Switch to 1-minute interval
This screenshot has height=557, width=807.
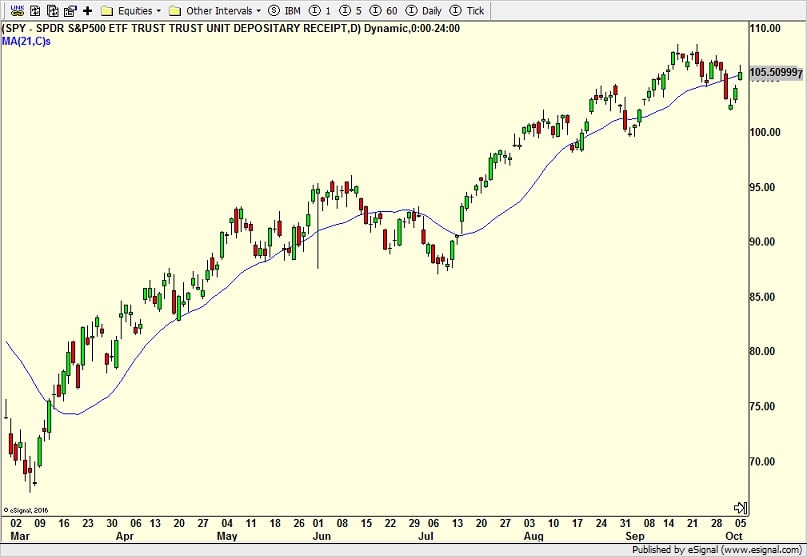pyautogui.click(x=321, y=11)
